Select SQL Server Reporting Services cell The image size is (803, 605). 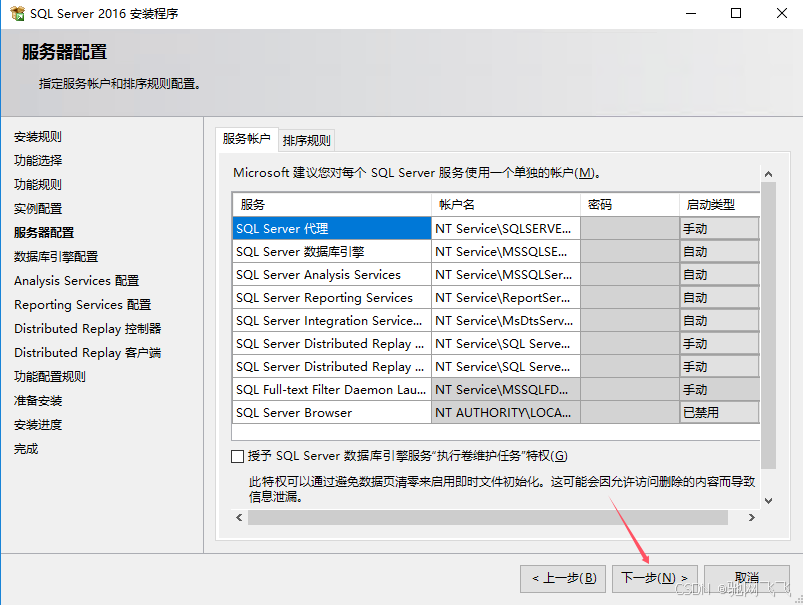point(332,298)
